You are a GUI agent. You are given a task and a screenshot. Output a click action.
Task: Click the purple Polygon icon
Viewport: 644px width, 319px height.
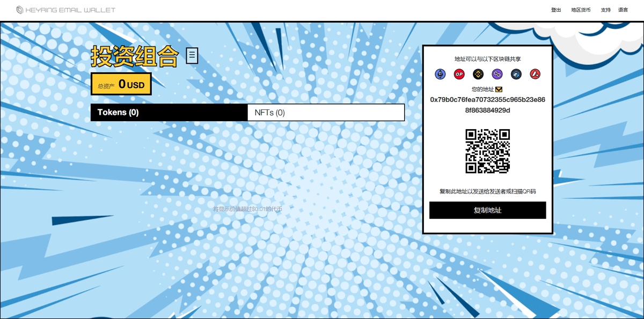[497, 75]
